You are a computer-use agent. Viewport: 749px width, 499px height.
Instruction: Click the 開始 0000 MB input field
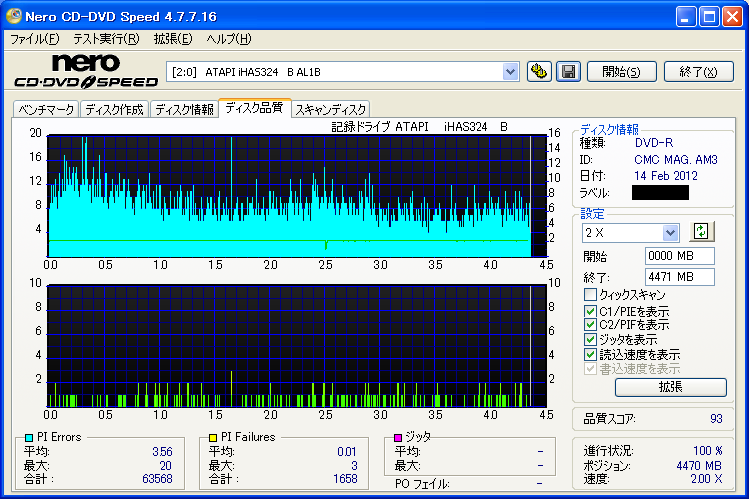point(679,256)
